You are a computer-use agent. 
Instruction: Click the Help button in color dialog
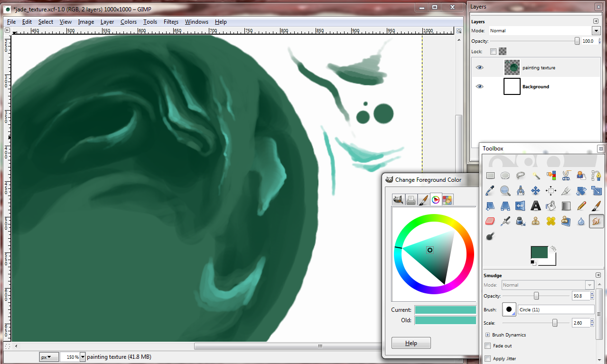(411, 343)
